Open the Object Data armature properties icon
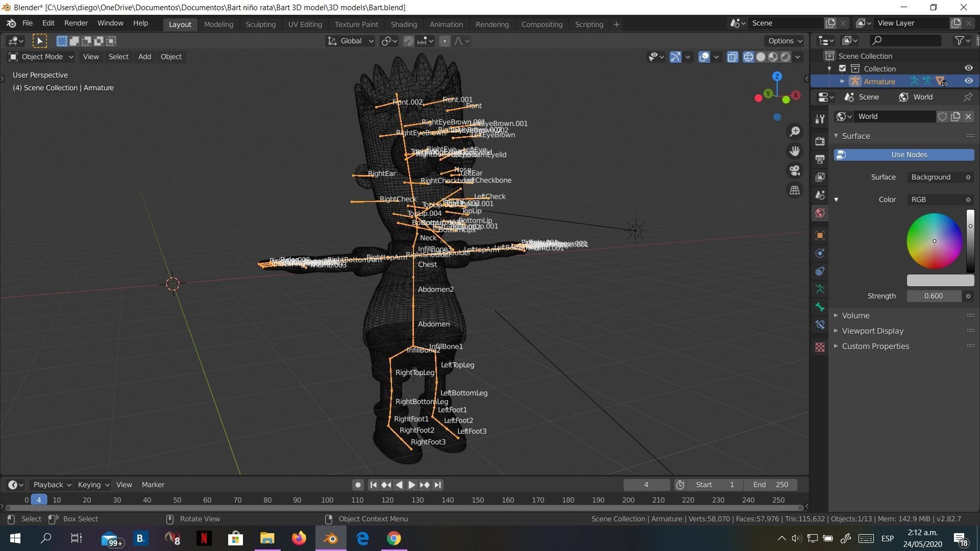 (x=820, y=289)
